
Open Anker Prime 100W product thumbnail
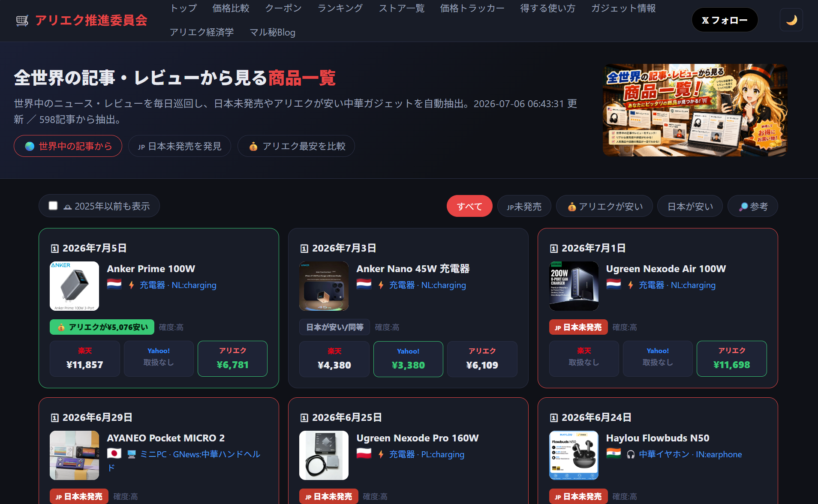pos(74,286)
